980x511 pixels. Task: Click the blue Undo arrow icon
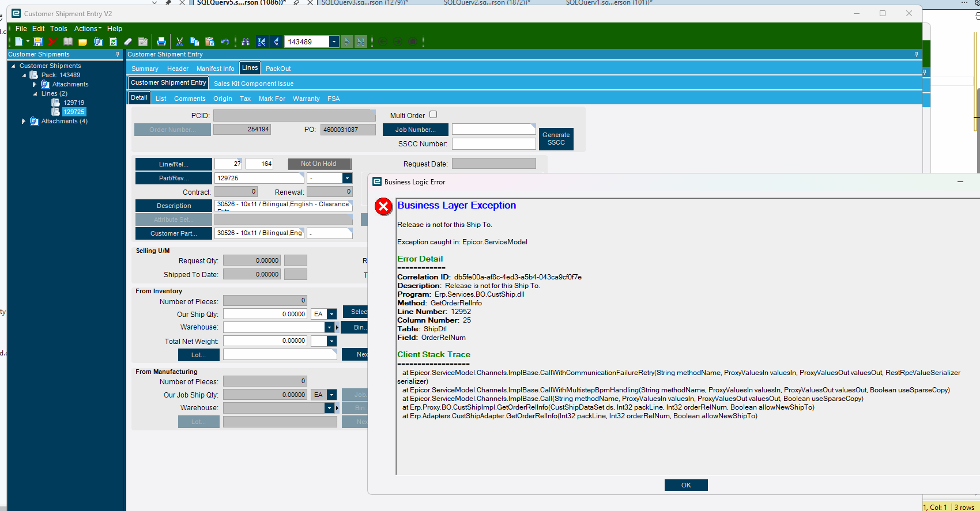coord(225,41)
